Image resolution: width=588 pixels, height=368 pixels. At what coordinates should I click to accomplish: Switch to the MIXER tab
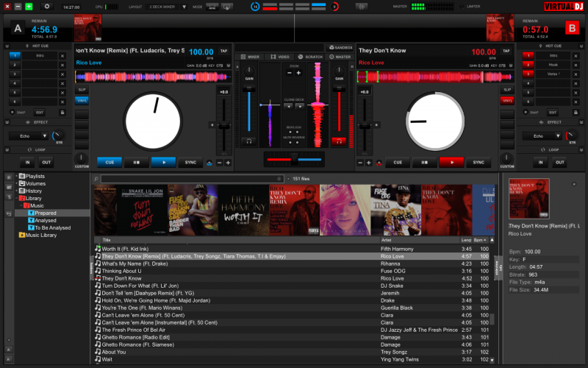pyautogui.click(x=250, y=57)
